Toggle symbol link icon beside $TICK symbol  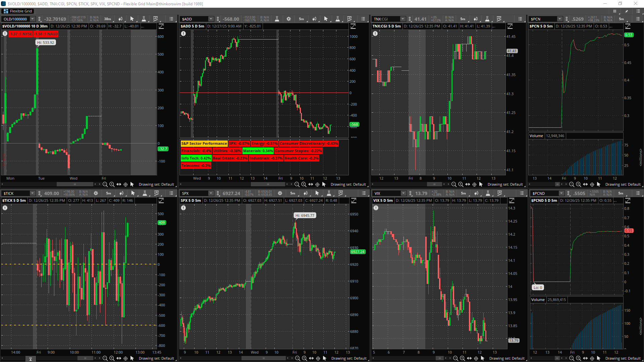click(40, 193)
